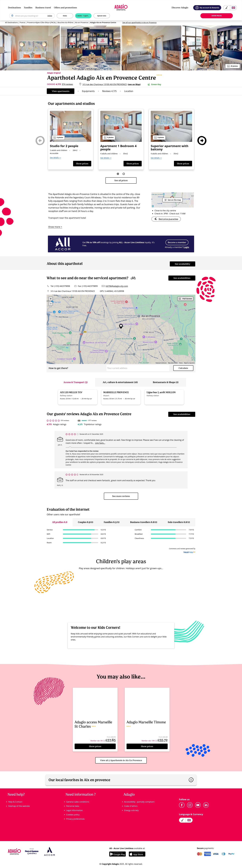This screenshot has height=868, width=242.
Task: Click See more reviews button
Action: click(x=121, y=496)
